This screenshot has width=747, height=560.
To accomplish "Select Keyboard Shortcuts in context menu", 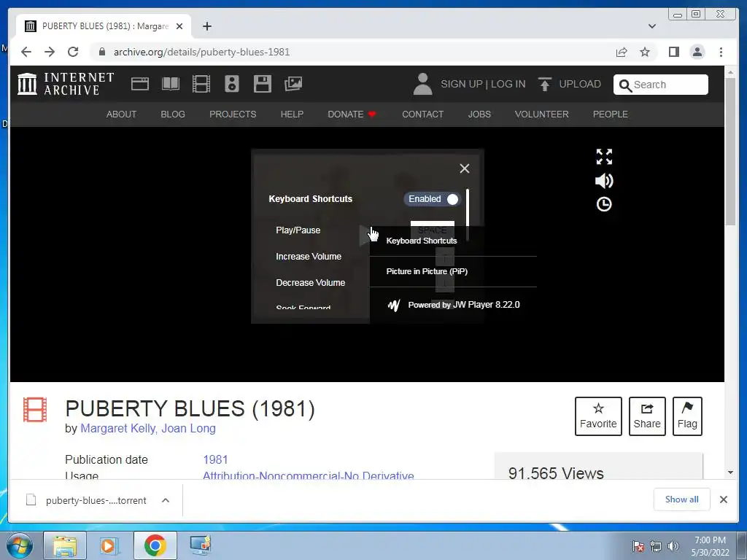I will coord(422,241).
